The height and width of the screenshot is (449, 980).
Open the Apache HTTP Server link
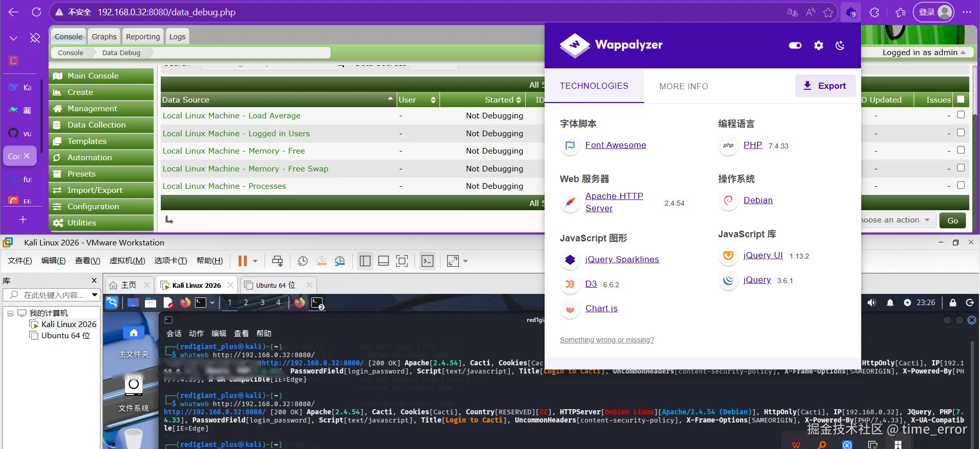(x=614, y=202)
